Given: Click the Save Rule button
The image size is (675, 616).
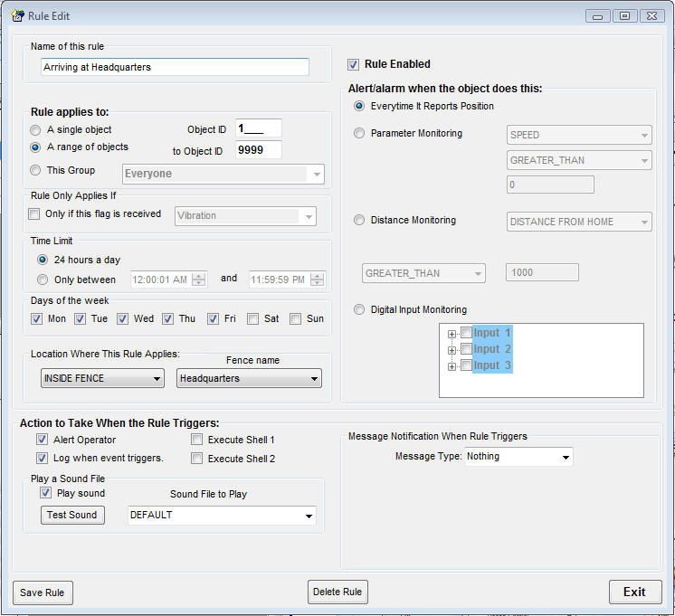Looking at the screenshot, I should point(43,592).
